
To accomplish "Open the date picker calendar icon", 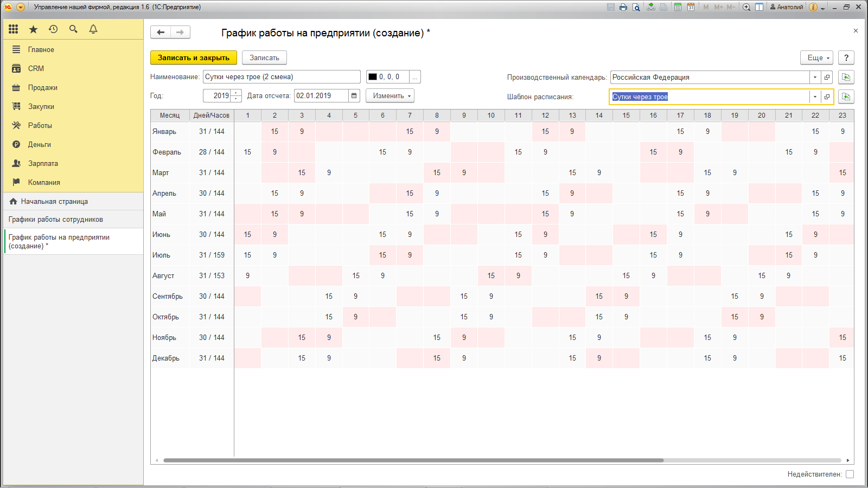I will pos(354,96).
